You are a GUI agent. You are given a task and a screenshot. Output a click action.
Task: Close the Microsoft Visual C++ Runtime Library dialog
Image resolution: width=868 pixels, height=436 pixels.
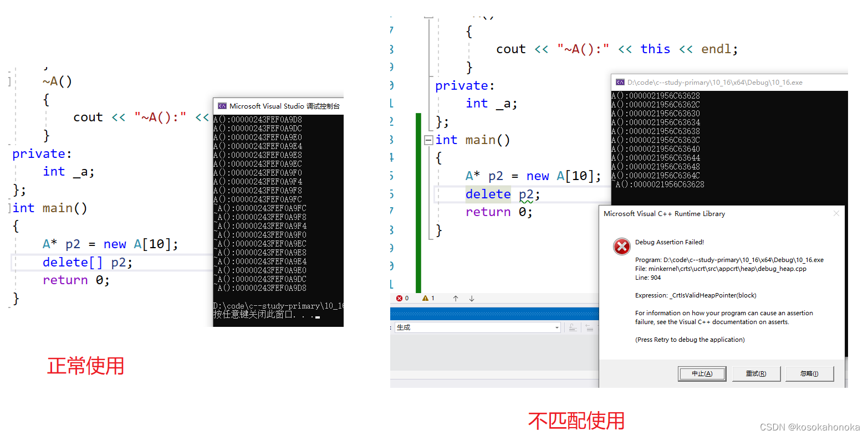[836, 213]
